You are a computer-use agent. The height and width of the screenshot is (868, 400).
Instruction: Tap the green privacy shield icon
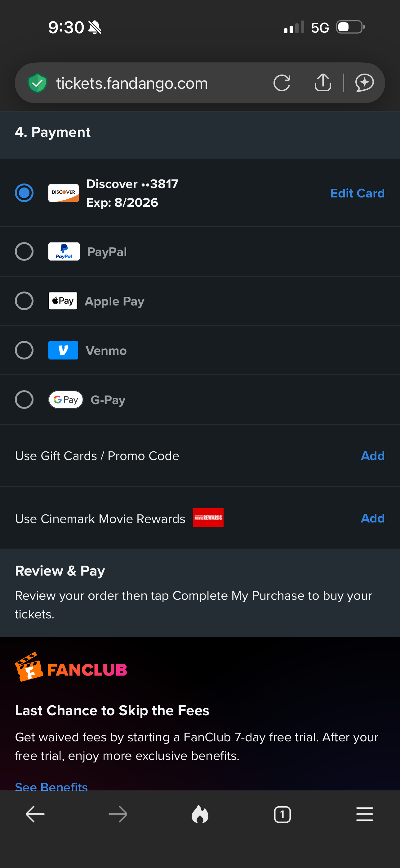point(38,83)
